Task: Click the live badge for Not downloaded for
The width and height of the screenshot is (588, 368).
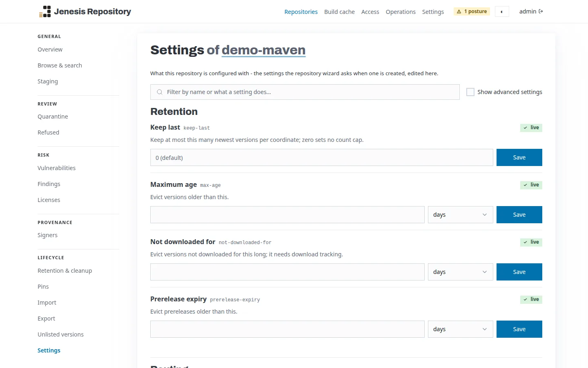Action: [531, 242]
